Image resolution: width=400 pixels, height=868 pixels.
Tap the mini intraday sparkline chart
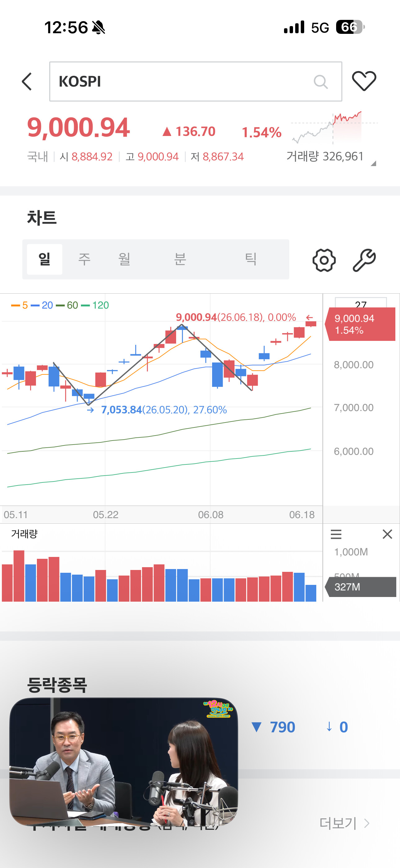(x=334, y=127)
